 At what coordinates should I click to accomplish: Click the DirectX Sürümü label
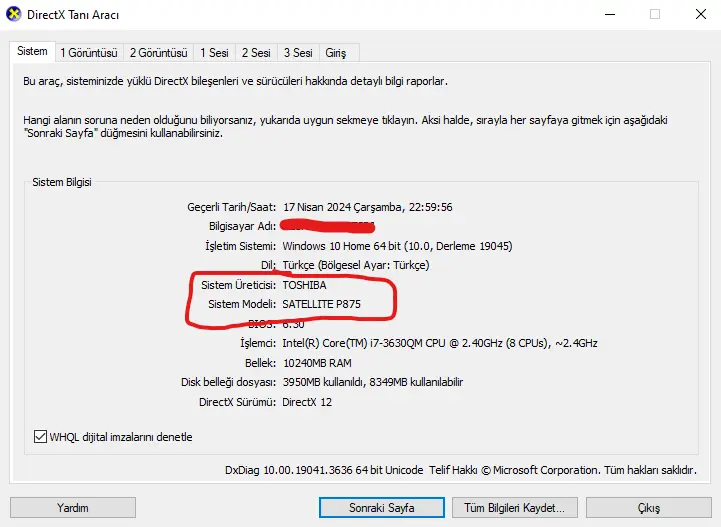click(x=237, y=402)
